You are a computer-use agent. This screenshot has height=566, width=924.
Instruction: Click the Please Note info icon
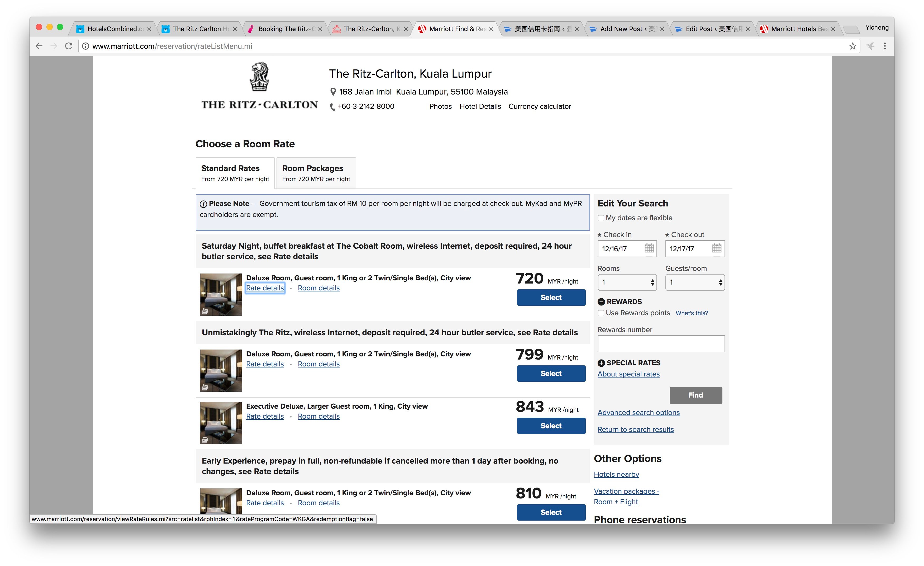pos(203,204)
